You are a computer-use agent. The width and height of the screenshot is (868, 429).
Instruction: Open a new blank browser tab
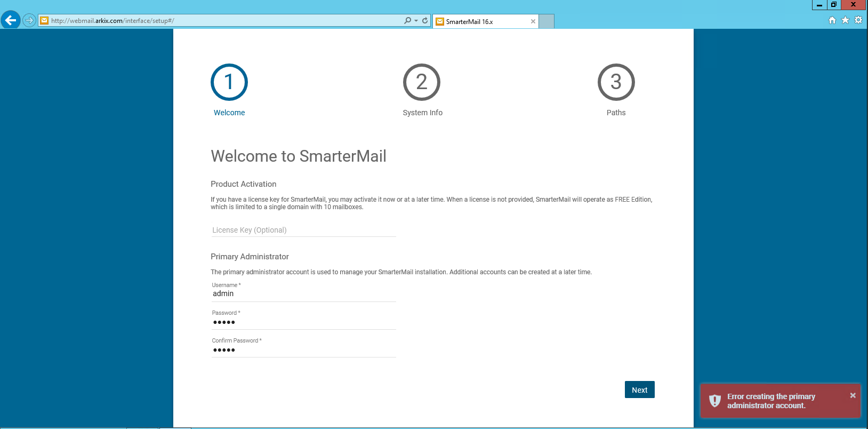(x=546, y=22)
